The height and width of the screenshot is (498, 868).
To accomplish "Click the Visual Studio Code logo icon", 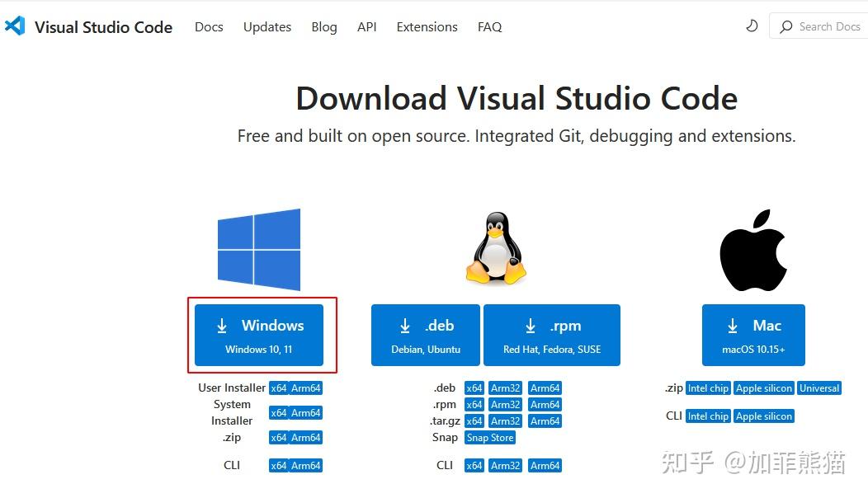I will (16, 26).
